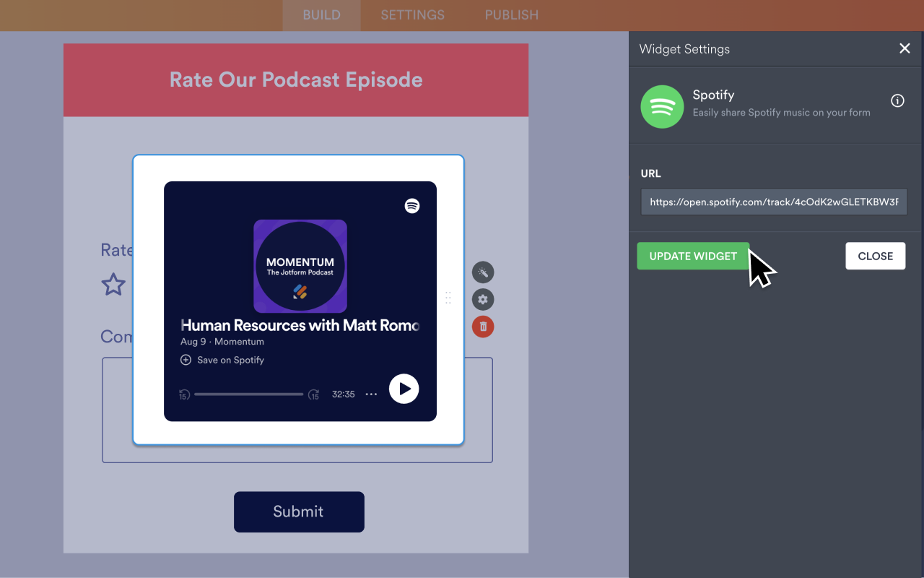924x578 pixels.
Task: Click the skip back 15 seconds control
Action: coord(184,394)
